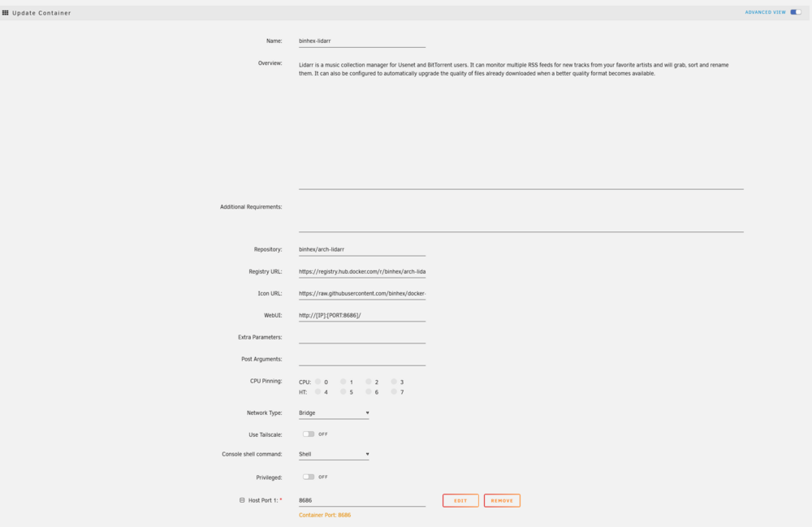Edit the Repository field

click(362, 249)
